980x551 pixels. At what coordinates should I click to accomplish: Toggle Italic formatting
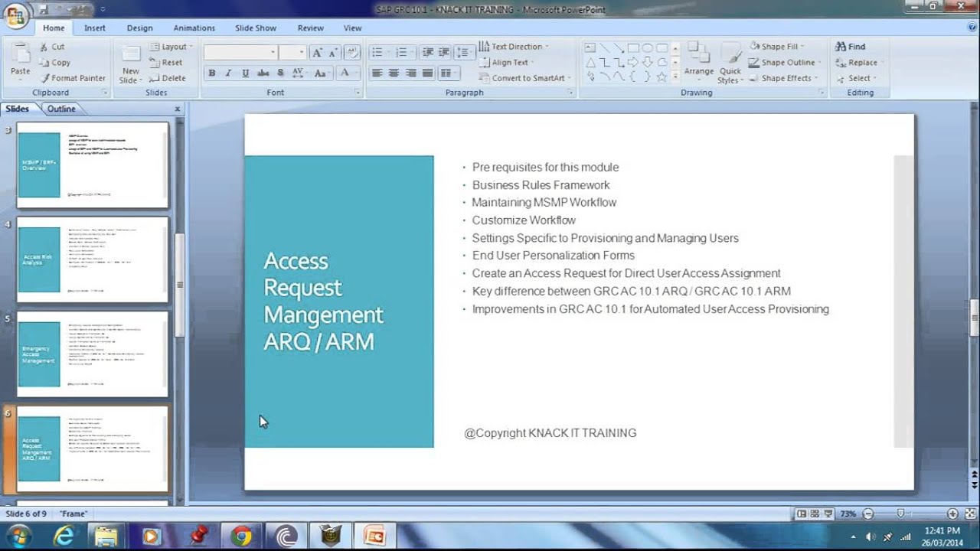tap(228, 73)
